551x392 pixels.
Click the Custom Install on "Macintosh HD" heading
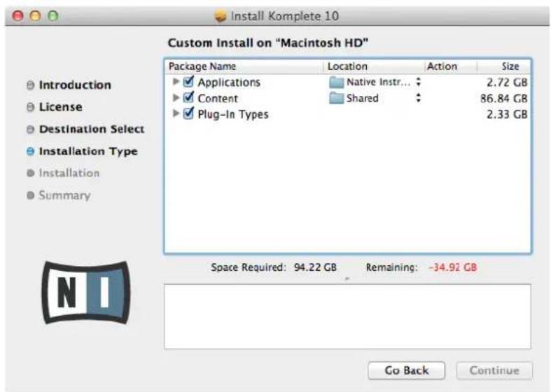click(x=267, y=43)
